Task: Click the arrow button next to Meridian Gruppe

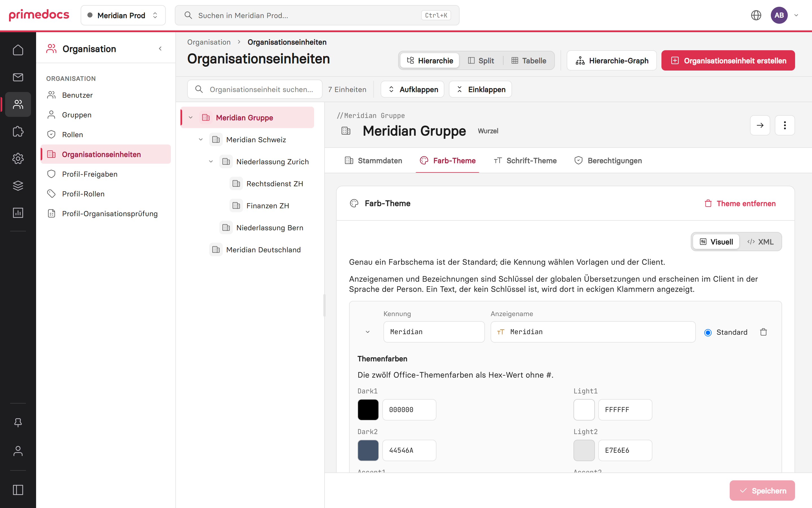Action: tap(760, 125)
